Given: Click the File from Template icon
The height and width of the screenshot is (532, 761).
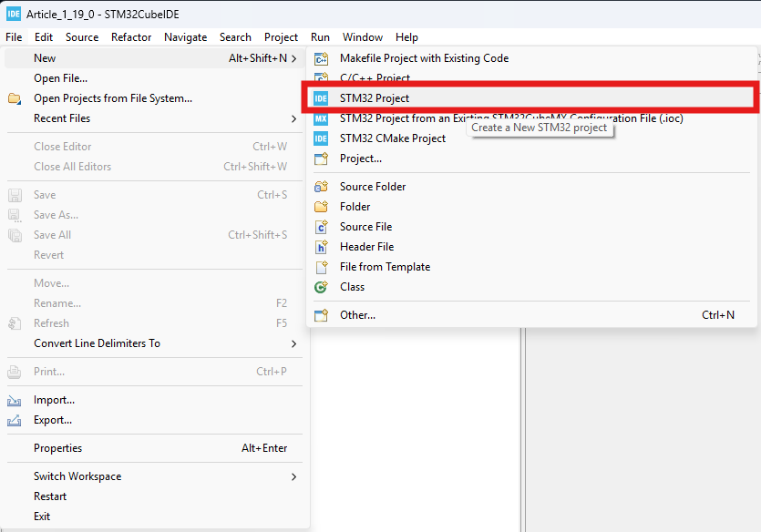Looking at the screenshot, I should [x=321, y=267].
